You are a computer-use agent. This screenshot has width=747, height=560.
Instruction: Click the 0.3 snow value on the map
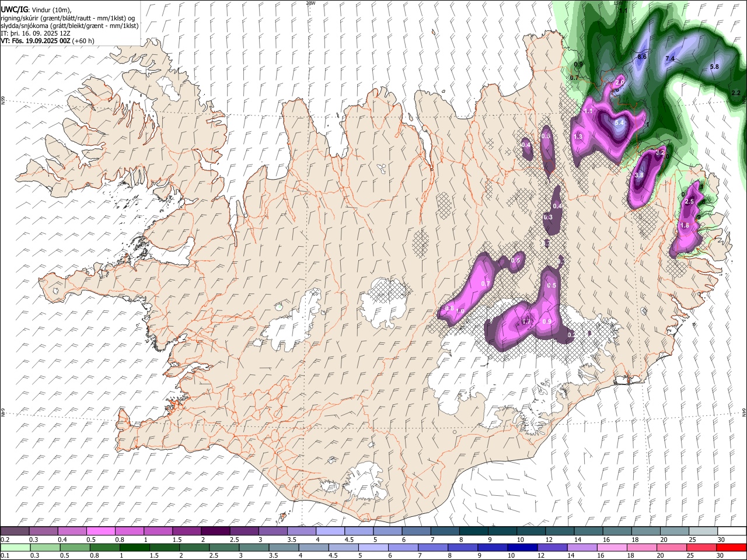(547, 217)
